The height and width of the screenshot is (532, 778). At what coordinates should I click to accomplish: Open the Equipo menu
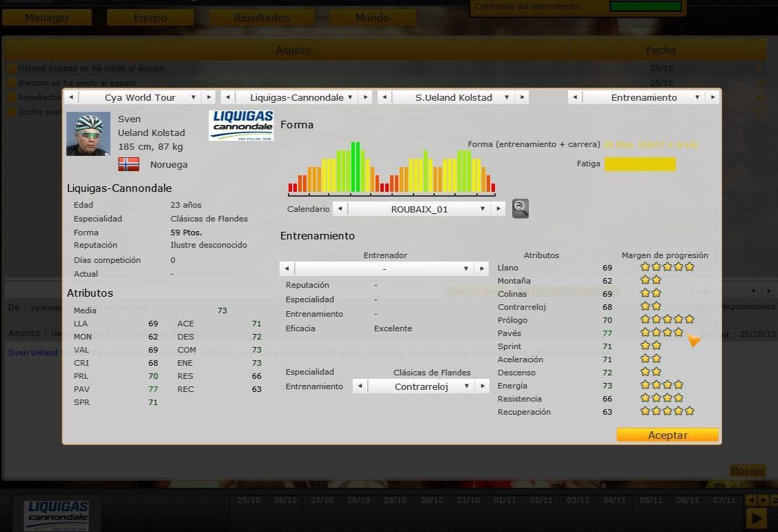[150, 18]
